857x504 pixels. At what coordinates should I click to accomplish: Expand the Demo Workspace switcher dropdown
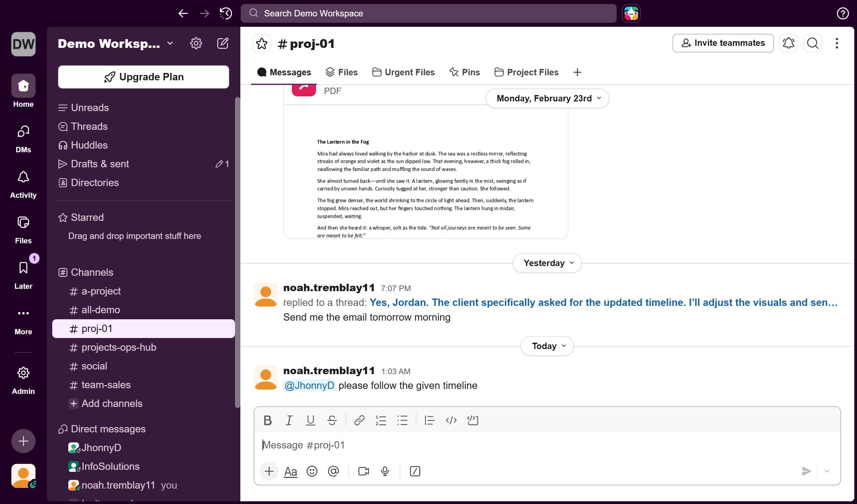point(170,43)
